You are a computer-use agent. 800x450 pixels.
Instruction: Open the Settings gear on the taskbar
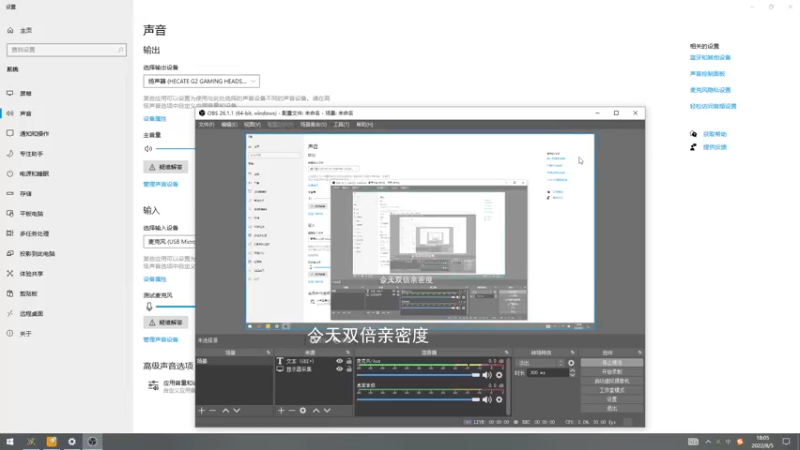click(72, 441)
